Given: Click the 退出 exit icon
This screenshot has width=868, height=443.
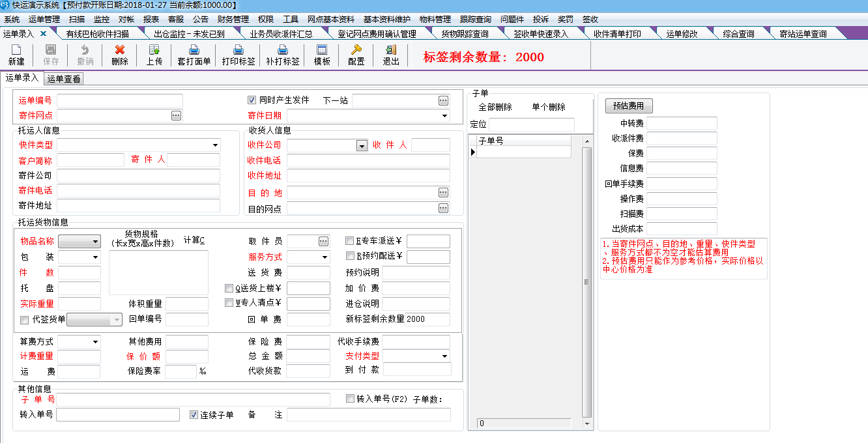Looking at the screenshot, I should click(391, 50).
